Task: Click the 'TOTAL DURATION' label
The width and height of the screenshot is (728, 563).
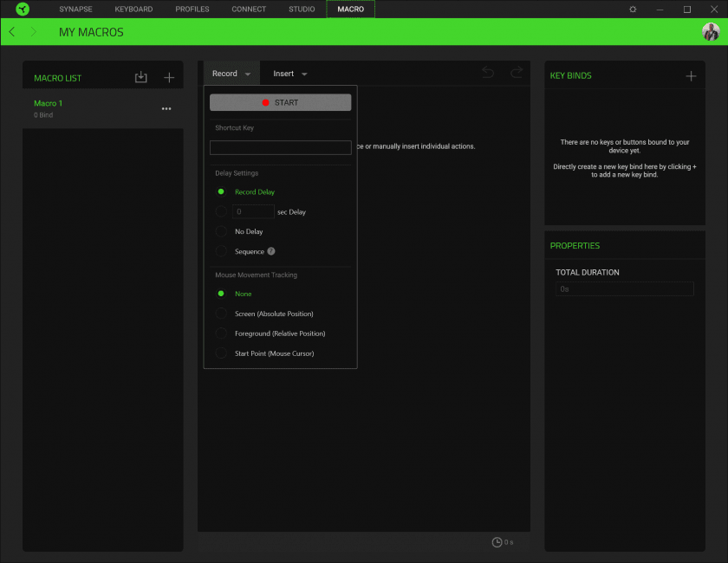Action: pos(588,273)
